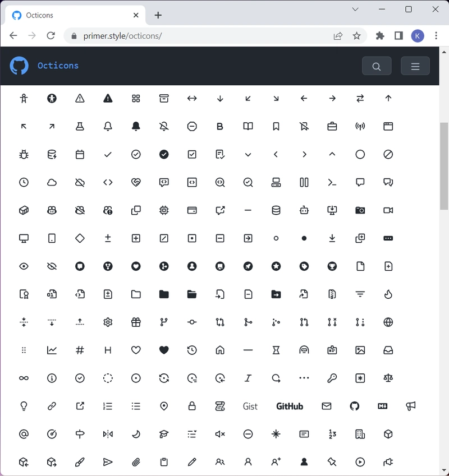The height and width of the screenshot is (476, 449).
Task: Click the mute speaker icon
Action: (220, 434)
